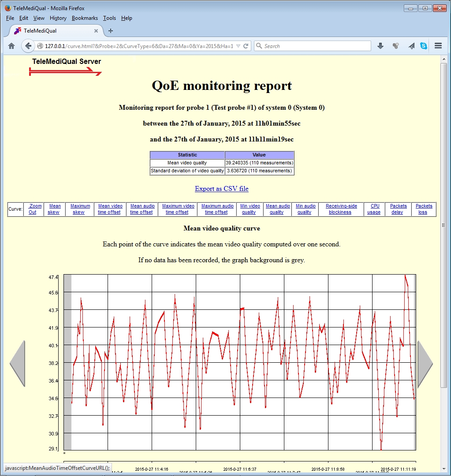Click the paper plane toolbar icon
This screenshot has width=451, height=476.
[x=411, y=46]
